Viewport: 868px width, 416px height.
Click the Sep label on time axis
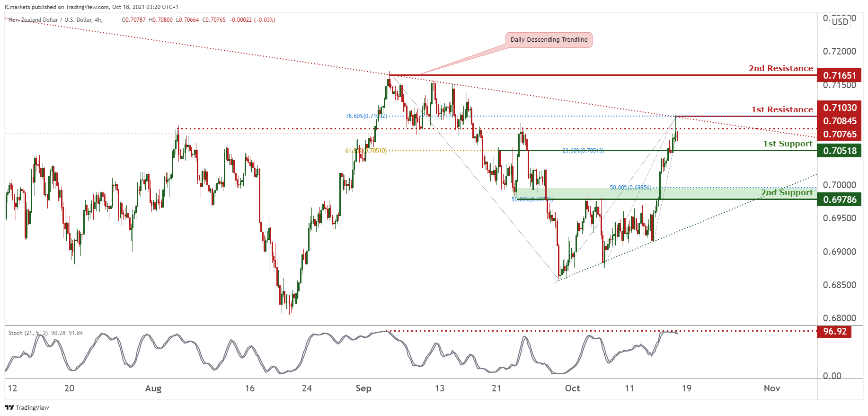tap(363, 389)
